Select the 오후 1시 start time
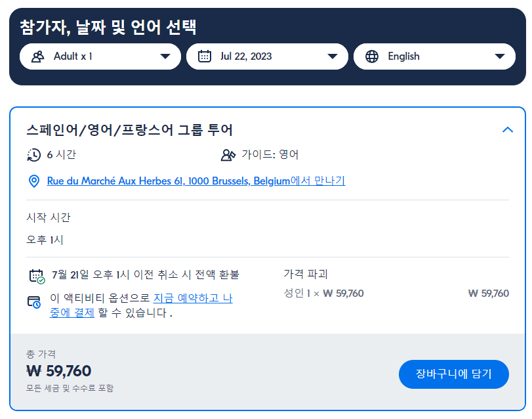532x419 pixels. (x=45, y=240)
